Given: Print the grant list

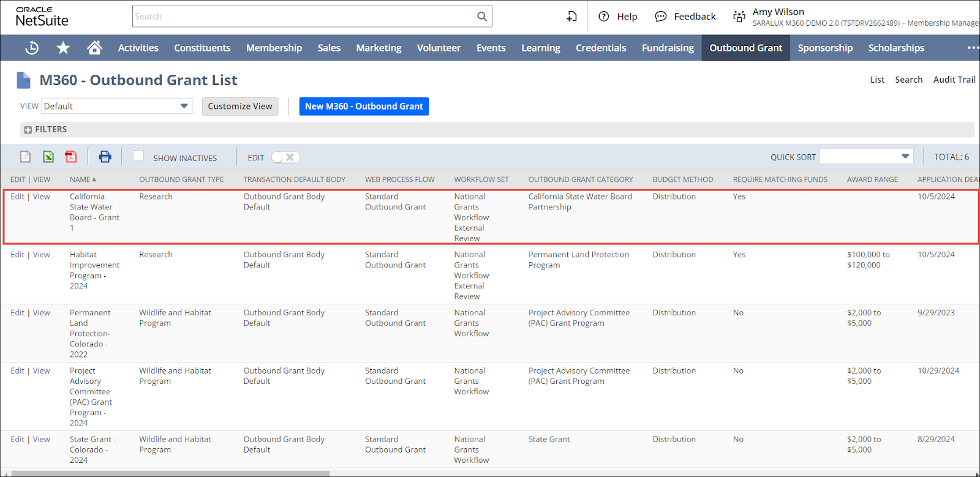Looking at the screenshot, I should point(105,157).
